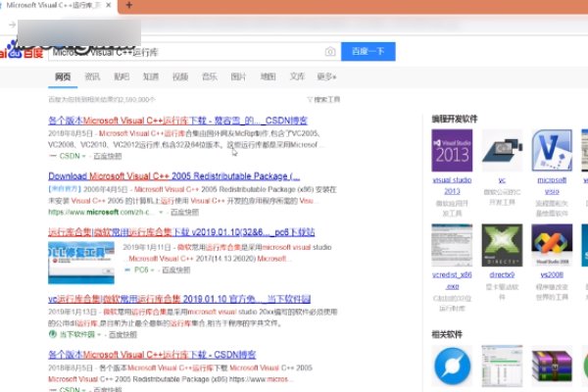
Task: Open 百度快照 of 当下软件园 result
Action: pyautogui.click(x=122, y=334)
